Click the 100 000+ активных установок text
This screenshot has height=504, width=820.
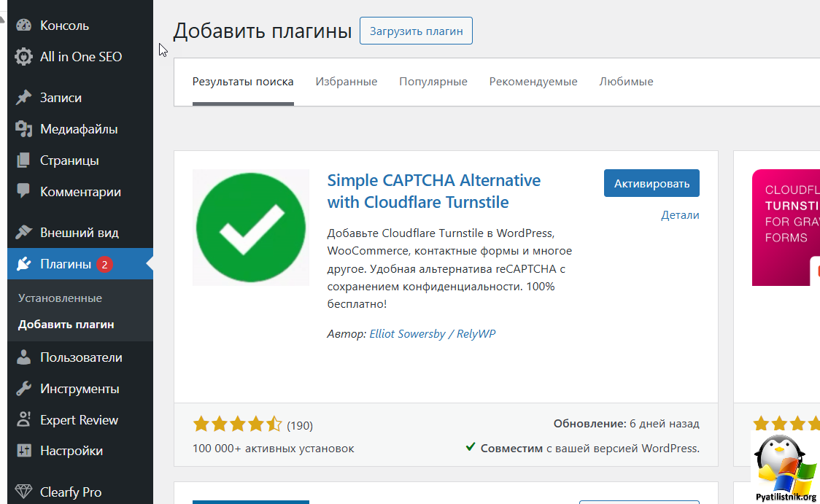273,449
